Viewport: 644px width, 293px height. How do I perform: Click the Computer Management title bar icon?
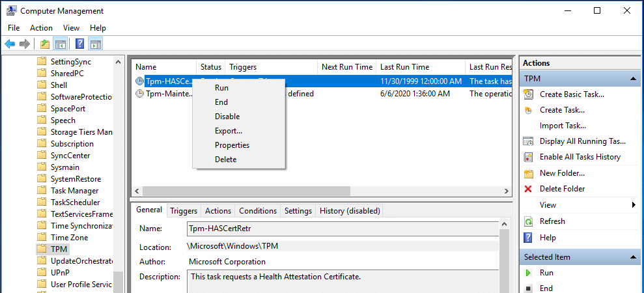pyautogui.click(x=12, y=10)
